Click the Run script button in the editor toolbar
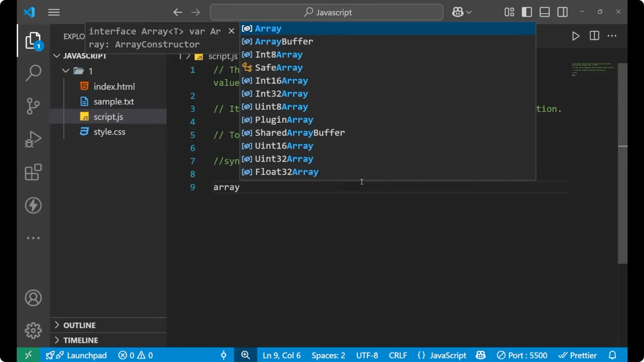Screen dimensions: 644x362 pos(576,36)
